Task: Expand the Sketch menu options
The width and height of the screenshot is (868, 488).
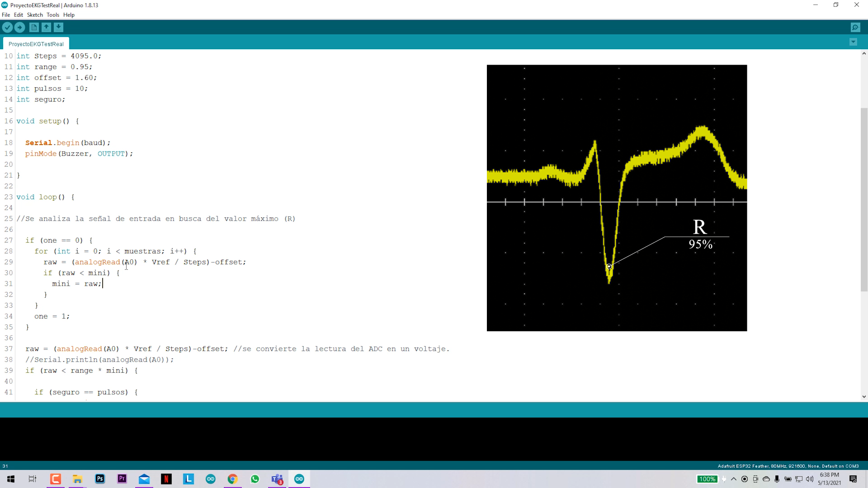Action: pyautogui.click(x=34, y=15)
